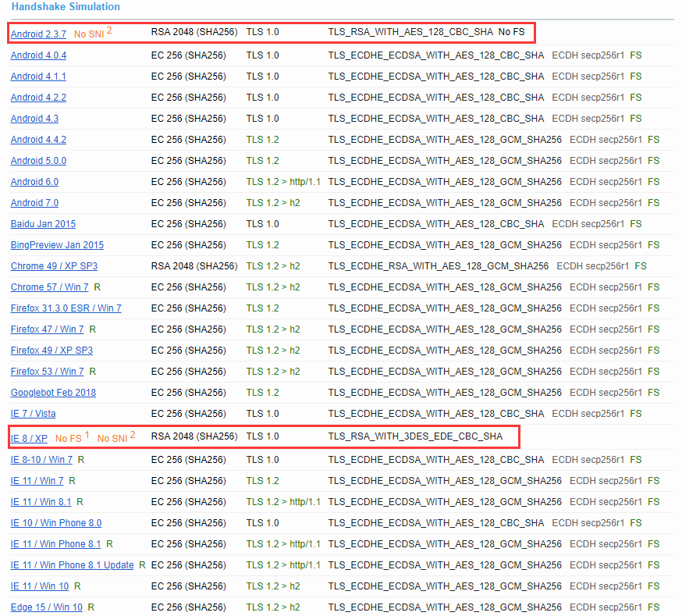The image size is (689, 616).
Task: Open the Firefox 53 / Win 7 link
Action: 48,372
